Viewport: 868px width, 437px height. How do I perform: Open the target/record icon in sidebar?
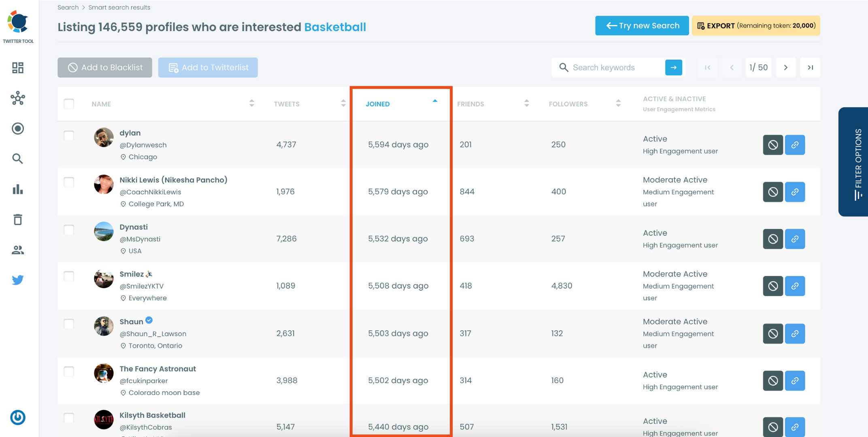(18, 129)
